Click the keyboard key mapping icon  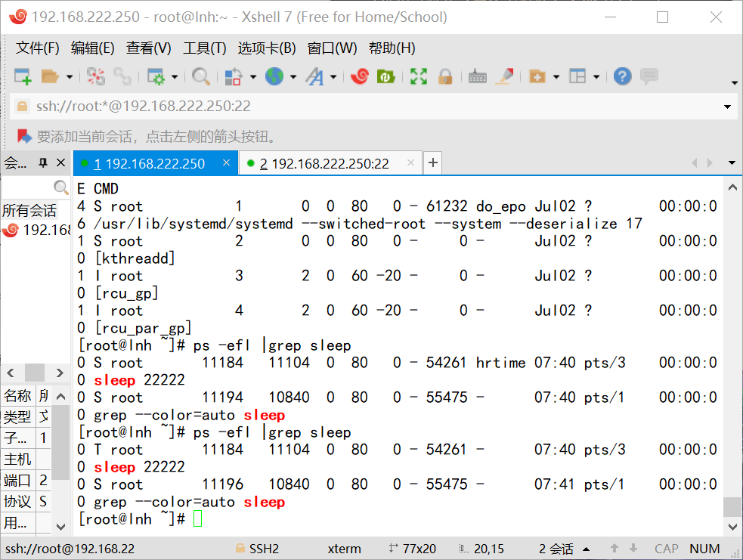pos(477,76)
